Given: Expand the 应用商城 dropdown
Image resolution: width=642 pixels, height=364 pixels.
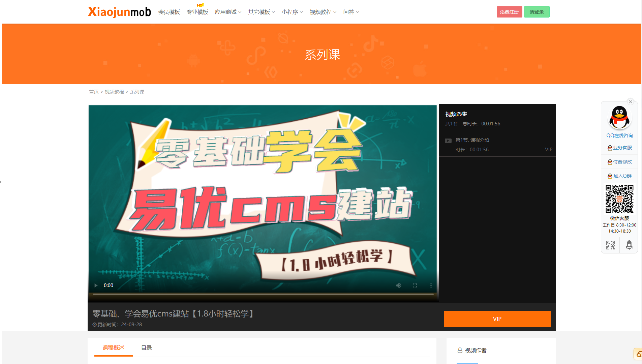Looking at the screenshot, I should pos(228,12).
